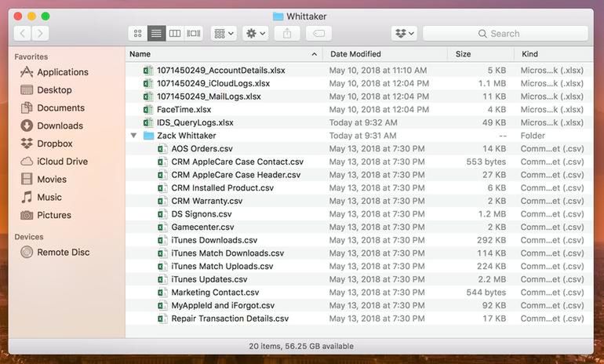
Task: Switch to column view
Action: [x=175, y=34]
